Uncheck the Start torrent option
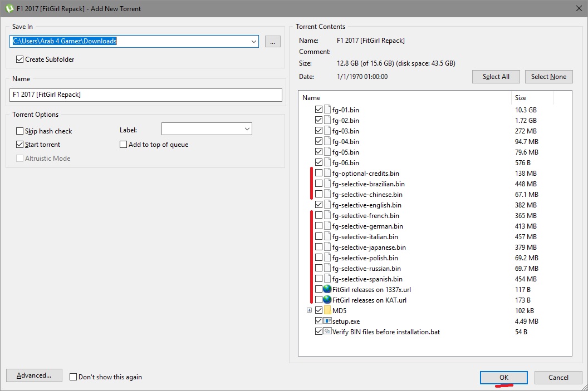This screenshot has width=588, height=391. point(20,145)
